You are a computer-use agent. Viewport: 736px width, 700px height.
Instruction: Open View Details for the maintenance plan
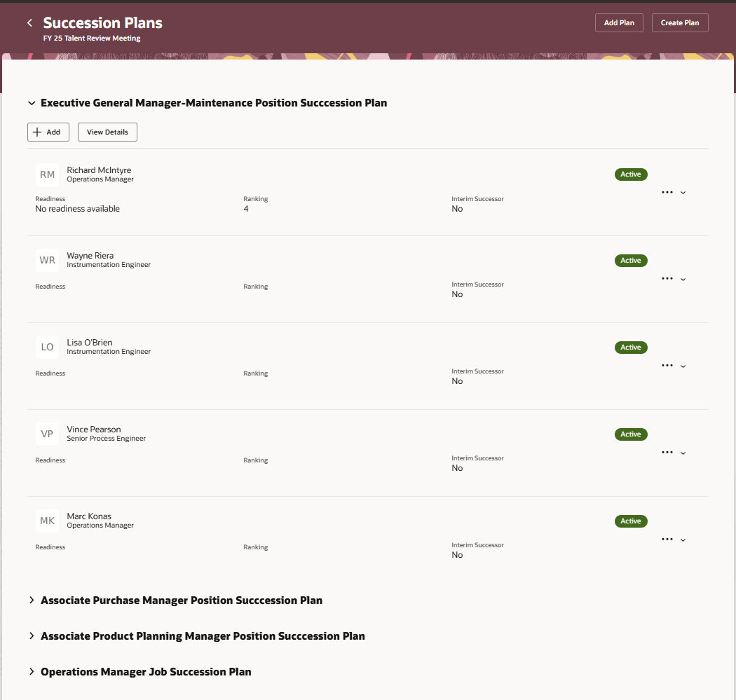pyautogui.click(x=107, y=132)
